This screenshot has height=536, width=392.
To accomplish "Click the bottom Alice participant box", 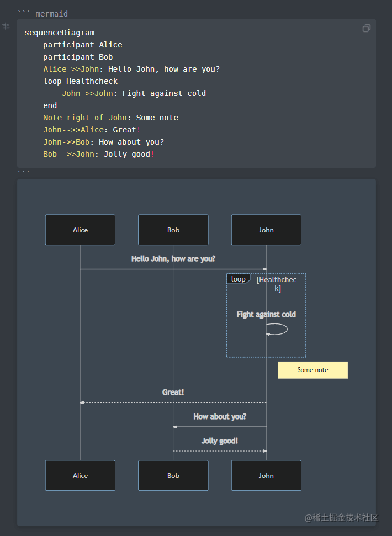I will tap(80, 475).
